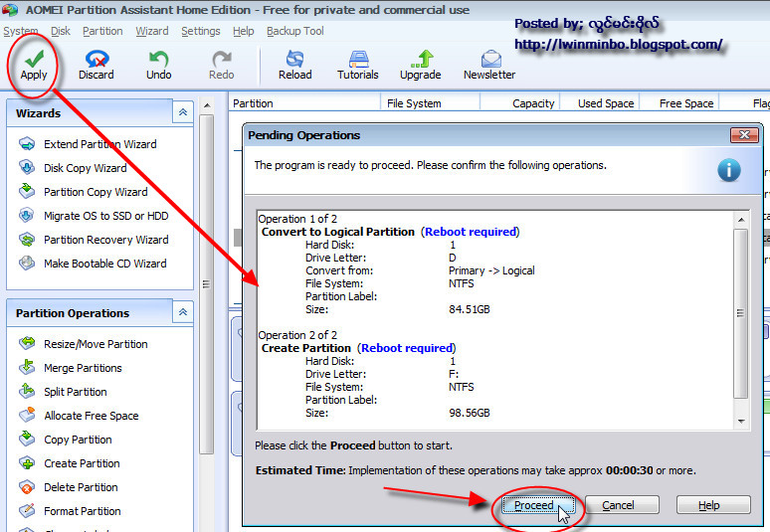Click the operations list scroll-down arrow
The width and height of the screenshot is (770, 532).
coord(741,422)
